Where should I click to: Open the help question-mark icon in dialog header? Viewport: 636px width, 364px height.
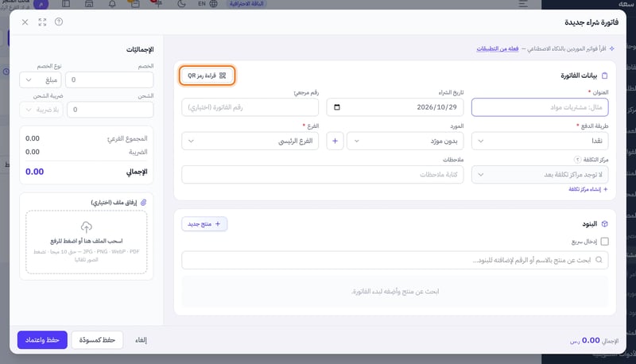click(59, 21)
